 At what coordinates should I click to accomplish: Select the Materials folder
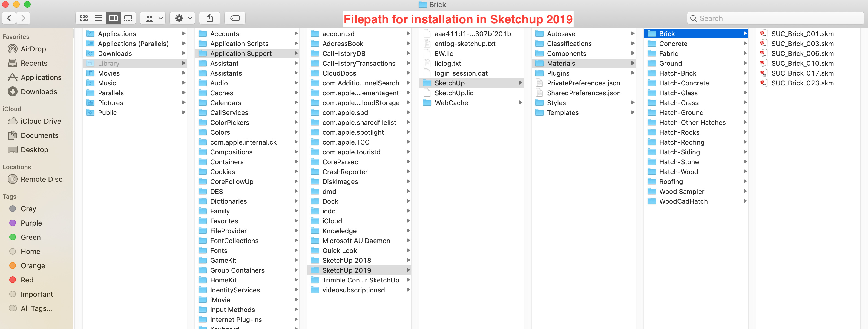[x=584, y=63]
